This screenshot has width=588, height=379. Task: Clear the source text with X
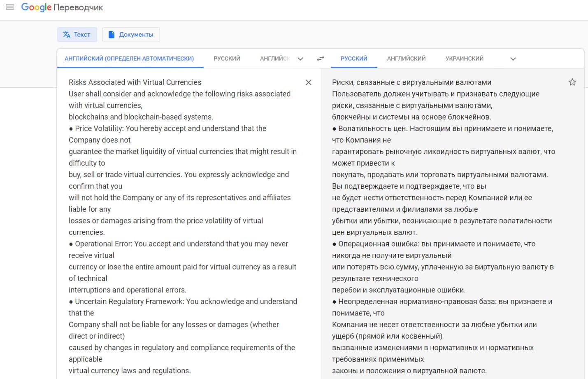(x=309, y=82)
